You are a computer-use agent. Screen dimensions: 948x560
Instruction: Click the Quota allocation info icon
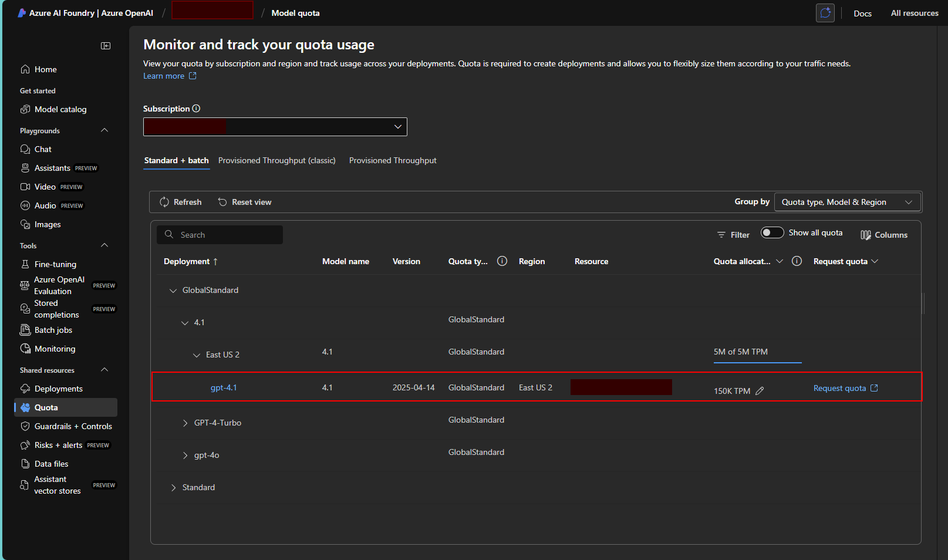(x=797, y=261)
